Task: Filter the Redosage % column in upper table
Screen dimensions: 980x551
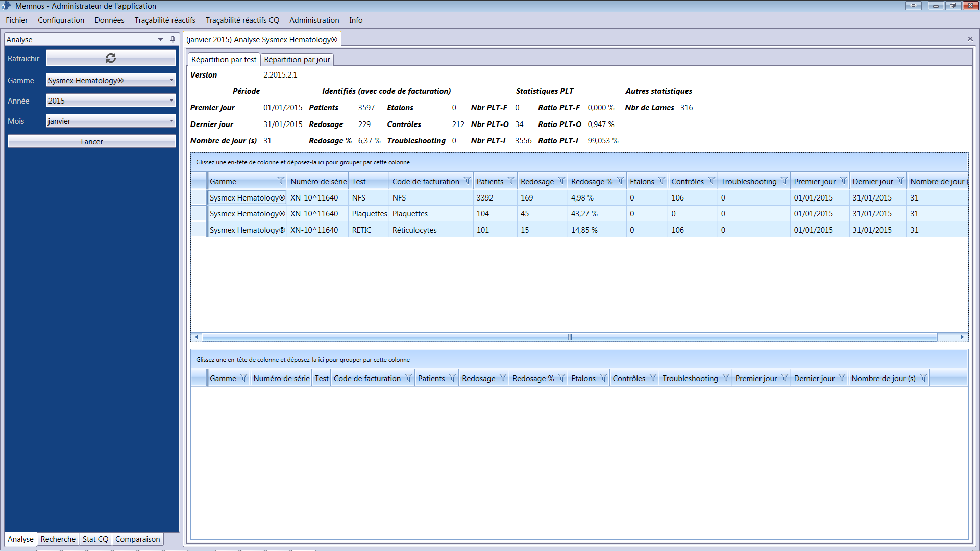Action: point(620,181)
